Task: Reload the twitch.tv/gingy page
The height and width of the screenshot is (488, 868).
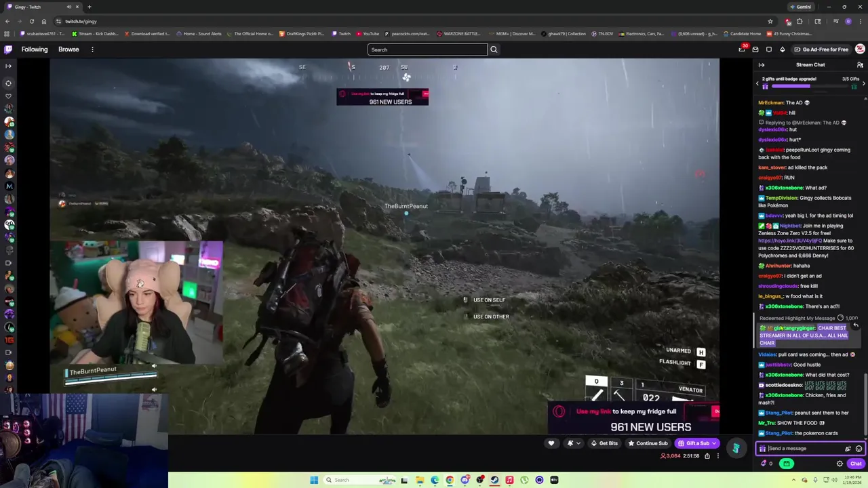Action: tap(31, 22)
